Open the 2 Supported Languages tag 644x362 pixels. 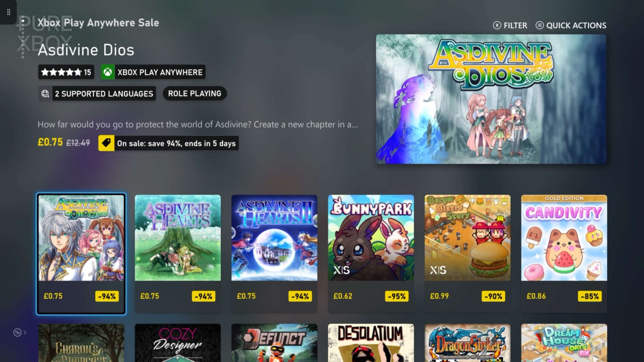coord(97,94)
